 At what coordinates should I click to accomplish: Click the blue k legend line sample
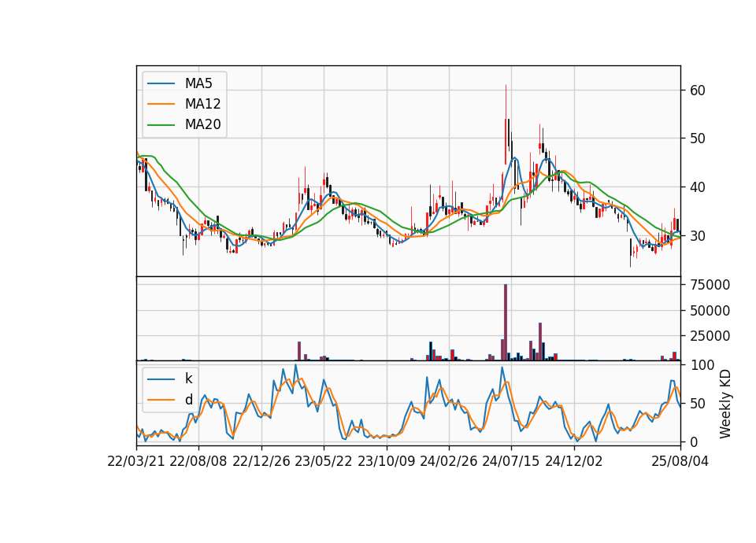(161, 379)
